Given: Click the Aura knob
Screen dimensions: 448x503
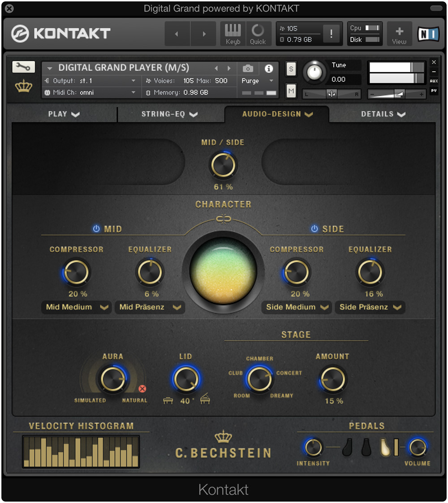Looking at the screenshot, I should click(112, 379).
